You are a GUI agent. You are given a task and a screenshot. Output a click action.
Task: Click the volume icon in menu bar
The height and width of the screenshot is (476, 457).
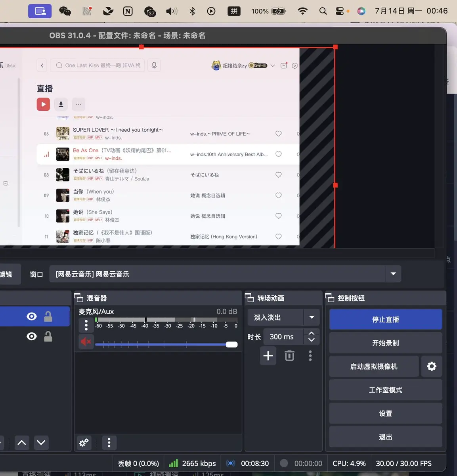(172, 11)
